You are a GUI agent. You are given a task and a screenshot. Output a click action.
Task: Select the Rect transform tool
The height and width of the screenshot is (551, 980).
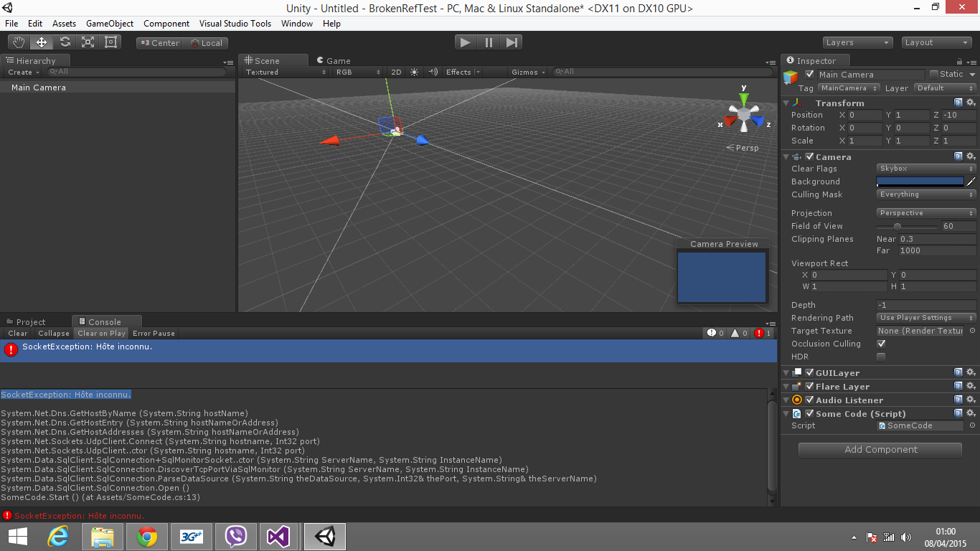110,42
